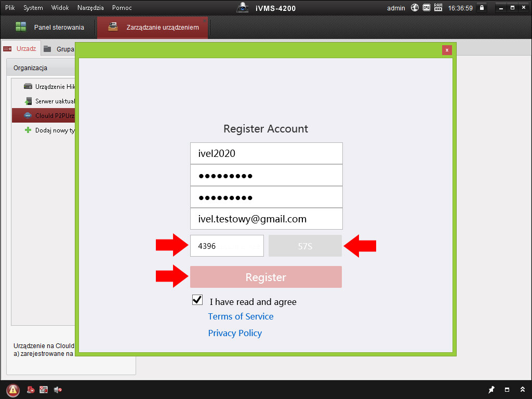532x399 pixels.
Task: Open the Widok menu
Action: pyautogui.click(x=60, y=8)
